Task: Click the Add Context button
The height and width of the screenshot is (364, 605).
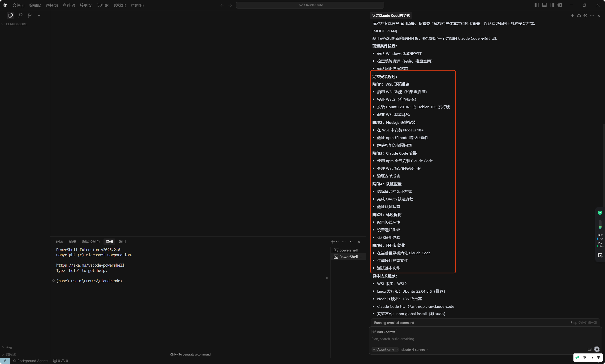Action: coord(384,332)
